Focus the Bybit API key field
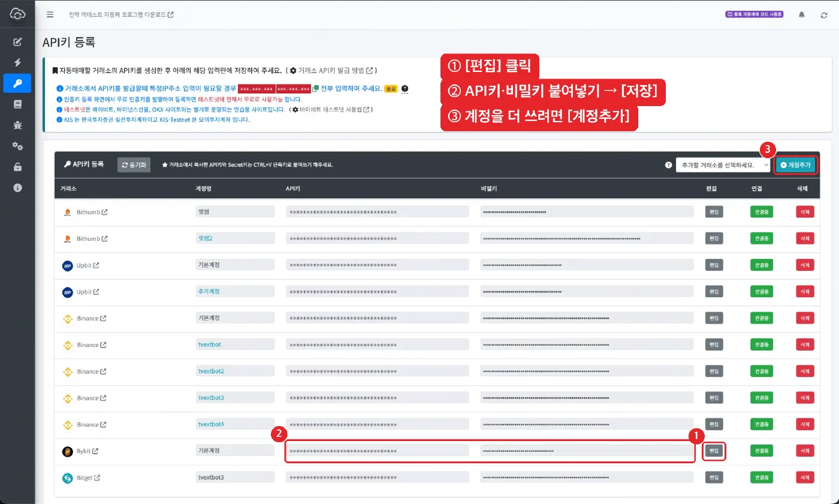The width and height of the screenshot is (839, 504). [378, 451]
